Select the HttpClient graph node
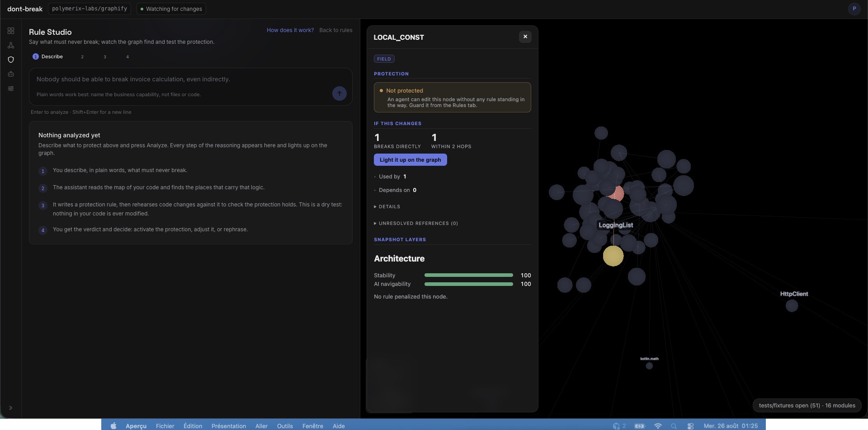 pyautogui.click(x=792, y=306)
